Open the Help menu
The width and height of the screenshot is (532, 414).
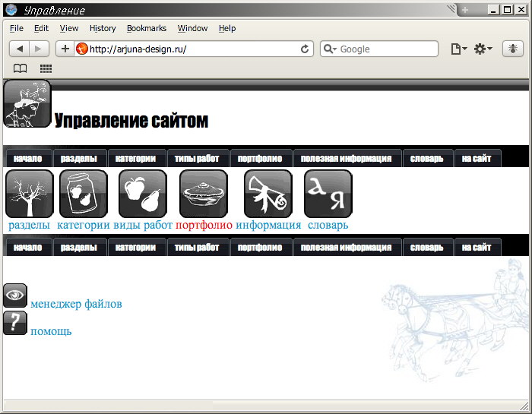227,28
